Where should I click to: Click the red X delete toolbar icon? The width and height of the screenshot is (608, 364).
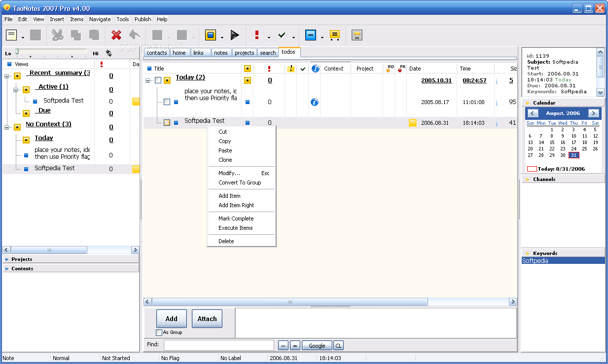click(116, 35)
